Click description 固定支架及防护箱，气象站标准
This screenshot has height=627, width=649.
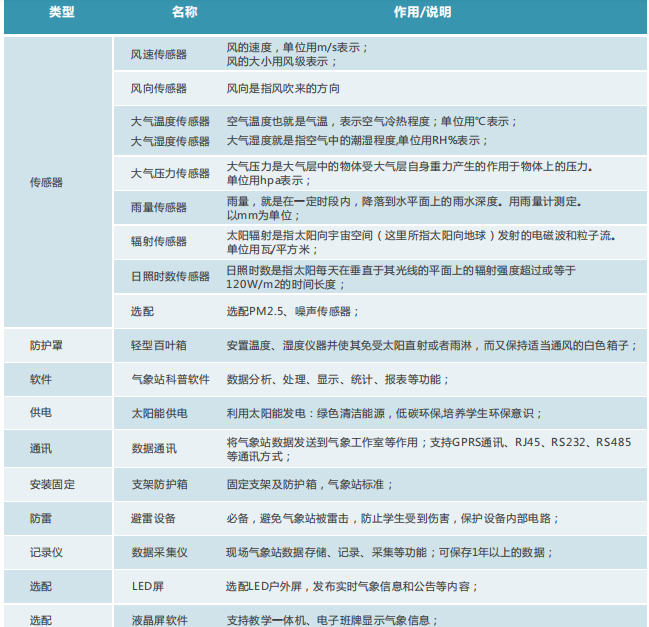point(309,484)
